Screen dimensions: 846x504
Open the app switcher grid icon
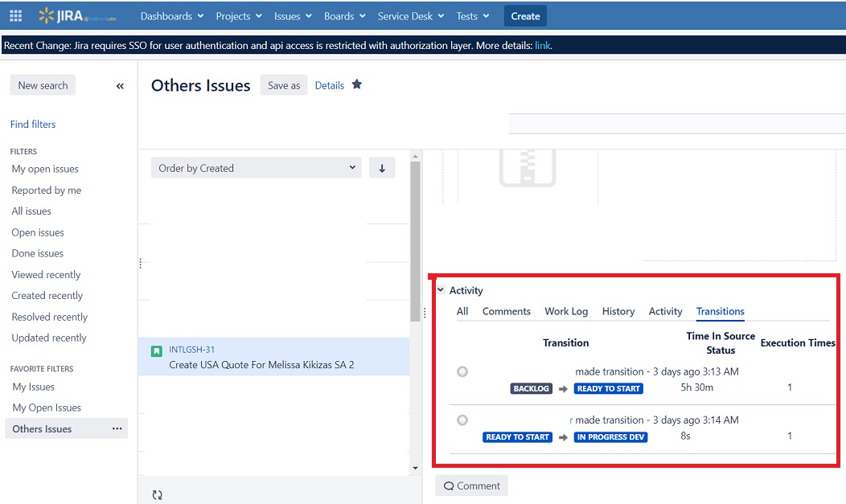point(15,16)
